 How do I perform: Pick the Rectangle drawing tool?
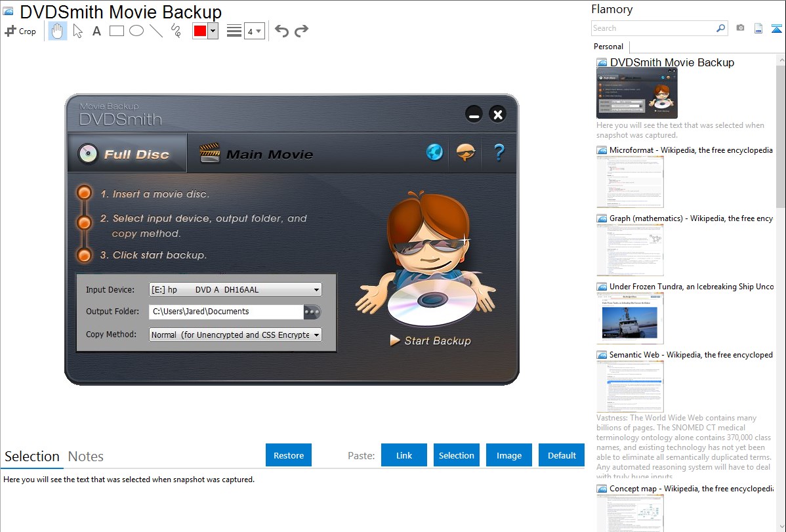click(x=116, y=31)
